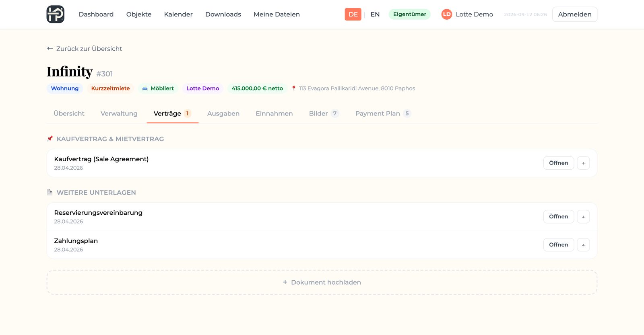Click the Eigentümer role badge
The width and height of the screenshot is (644, 335).
pyautogui.click(x=410, y=14)
